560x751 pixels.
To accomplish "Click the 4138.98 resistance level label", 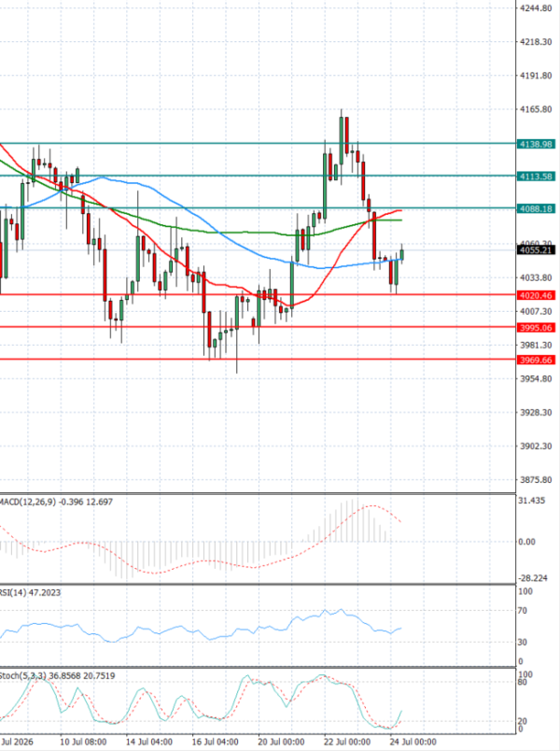I will click(536, 144).
